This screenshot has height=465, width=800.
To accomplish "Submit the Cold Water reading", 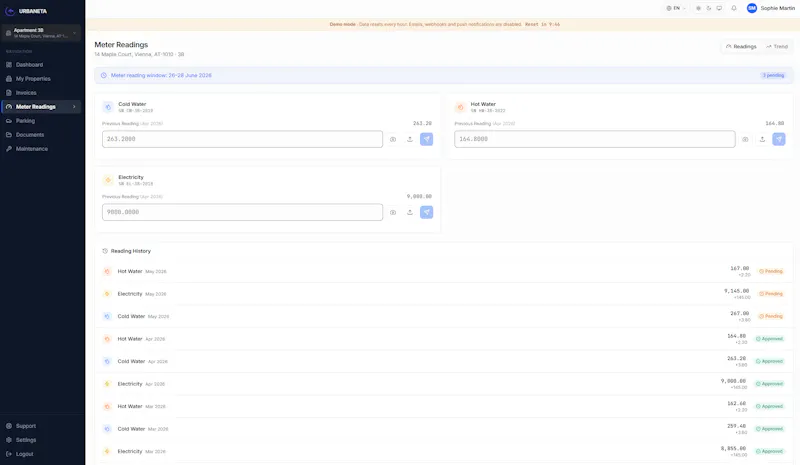I will (x=427, y=139).
